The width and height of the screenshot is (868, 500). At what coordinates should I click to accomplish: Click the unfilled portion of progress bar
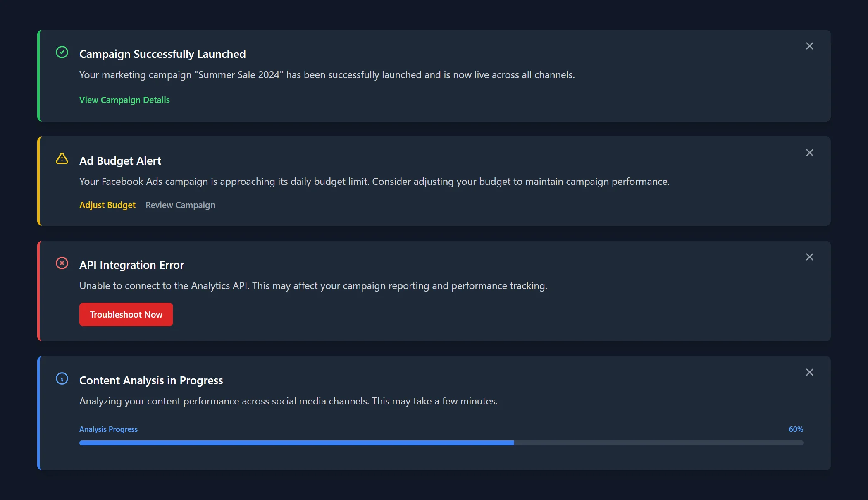[x=659, y=443]
